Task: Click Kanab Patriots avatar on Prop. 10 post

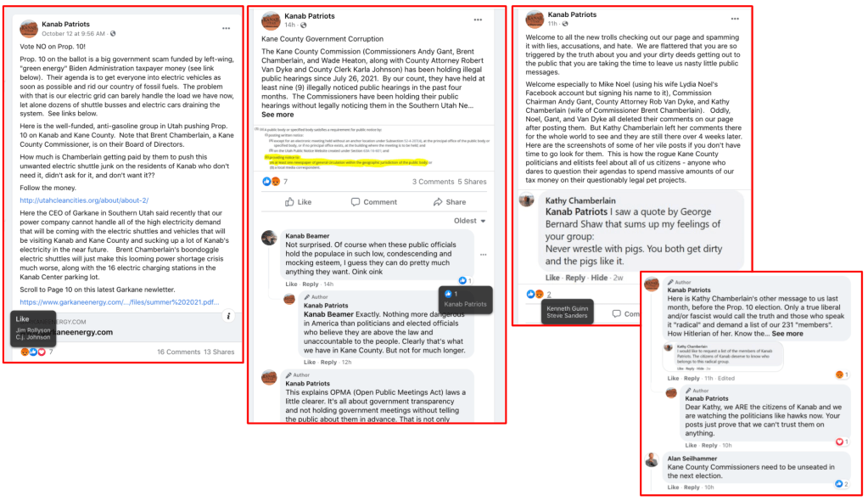Action: click(29, 28)
